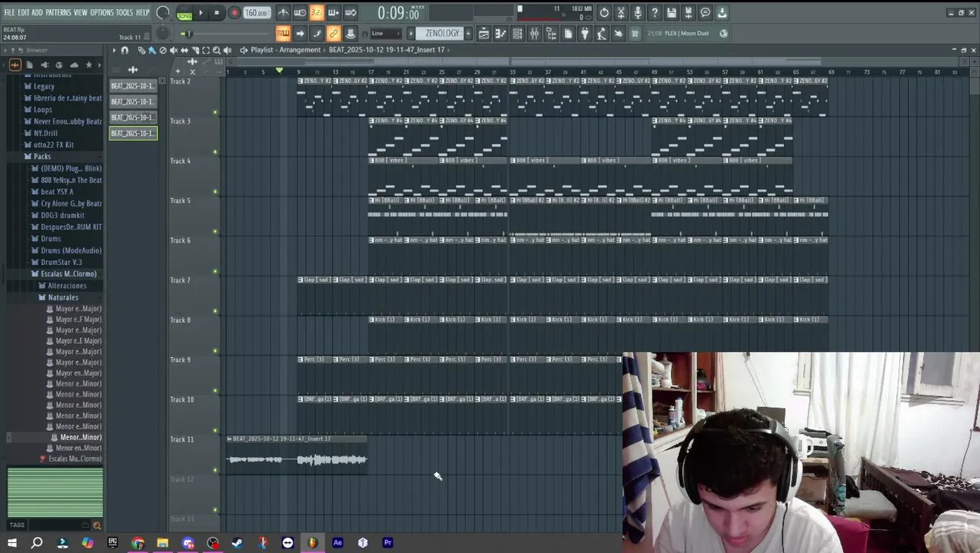Click the download/export arrow icon
Viewport: 980px width, 553px height.
tap(722, 13)
